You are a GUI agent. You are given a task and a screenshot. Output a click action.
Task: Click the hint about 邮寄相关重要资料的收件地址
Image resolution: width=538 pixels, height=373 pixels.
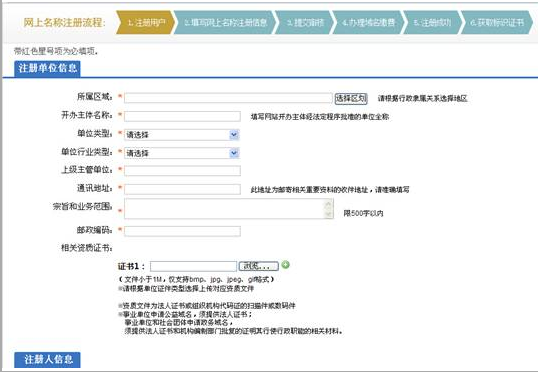pos(330,190)
